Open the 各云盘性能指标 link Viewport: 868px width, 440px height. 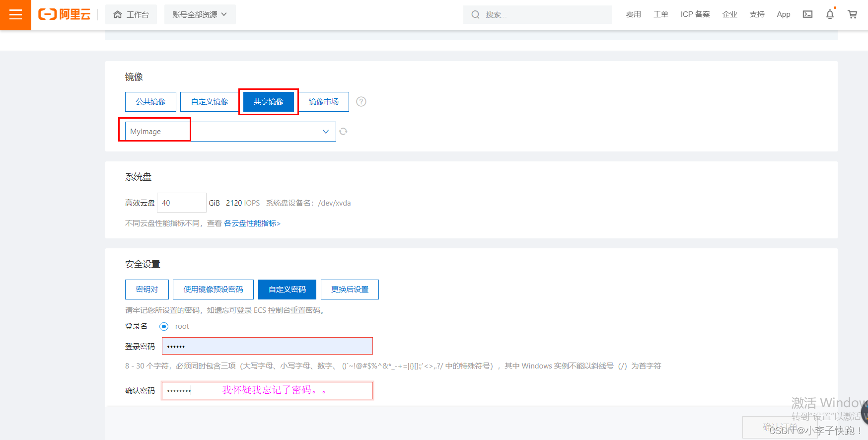coord(252,223)
